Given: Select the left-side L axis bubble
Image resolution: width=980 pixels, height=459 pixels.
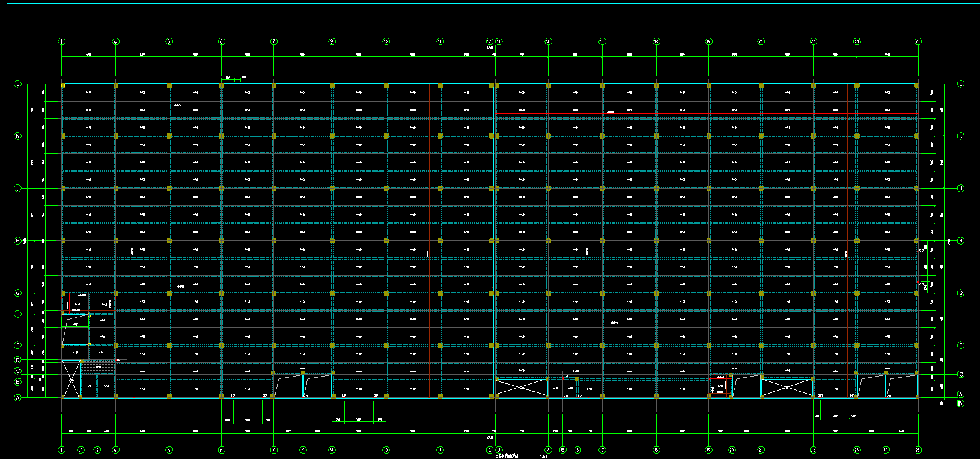Looking at the screenshot, I should coord(17,84).
